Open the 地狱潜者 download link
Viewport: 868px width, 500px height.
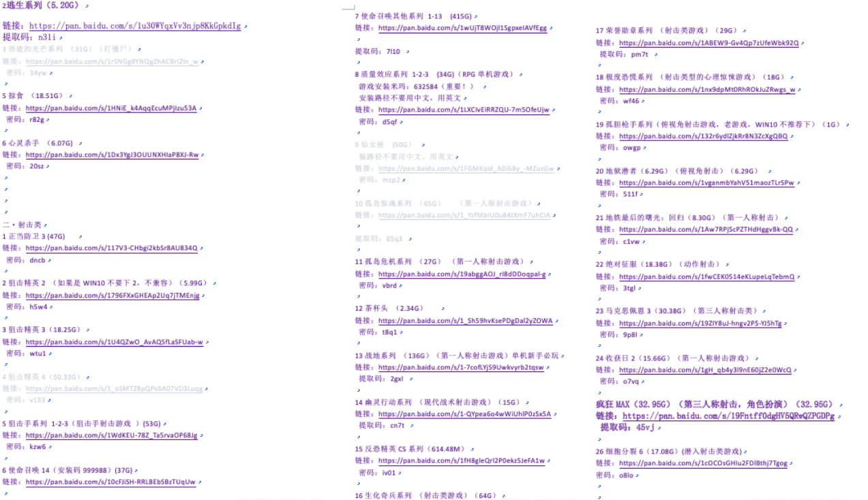pyautogui.click(x=706, y=183)
